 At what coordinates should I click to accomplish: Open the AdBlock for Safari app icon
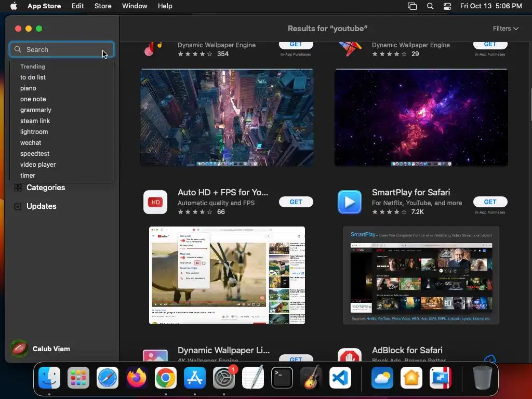click(350, 354)
